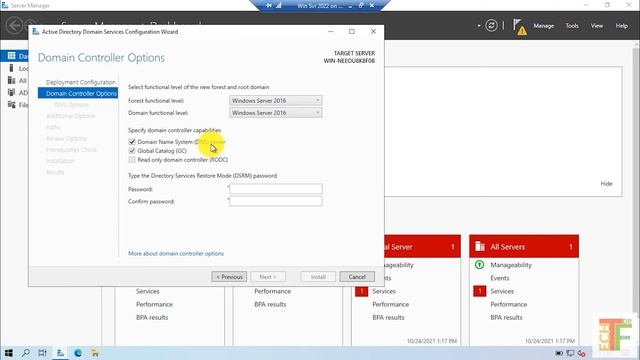This screenshot has height=360, width=640.
Task: Click the Install button
Action: click(x=318, y=277)
